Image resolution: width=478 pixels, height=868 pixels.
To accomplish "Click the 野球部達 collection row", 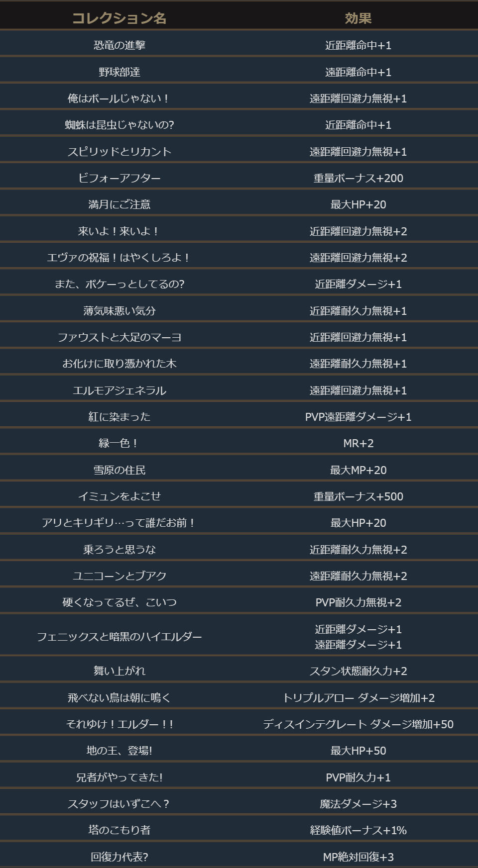I will pyautogui.click(x=119, y=72).
